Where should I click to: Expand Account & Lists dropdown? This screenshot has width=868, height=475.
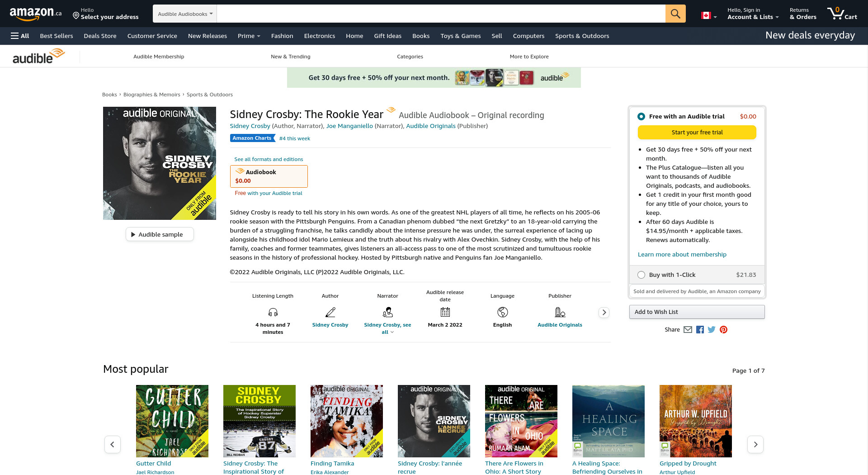click(753, 14)
